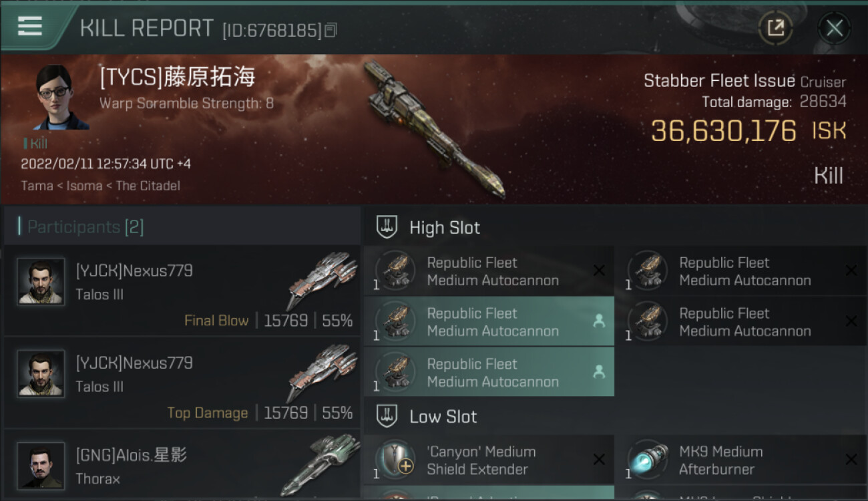Open the [TYCS]藤原拓海 pilot name
Image resolution: width=868 pixels, height=501 pixels.
(178, 77)
